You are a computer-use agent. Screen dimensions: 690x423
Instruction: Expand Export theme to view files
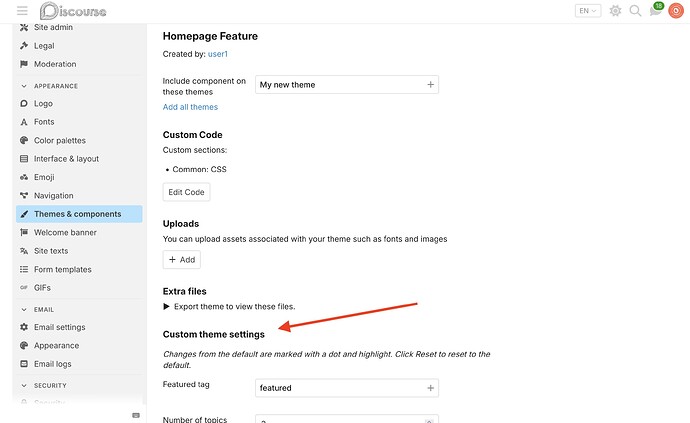pyautogui.click(x=229, y=306)
